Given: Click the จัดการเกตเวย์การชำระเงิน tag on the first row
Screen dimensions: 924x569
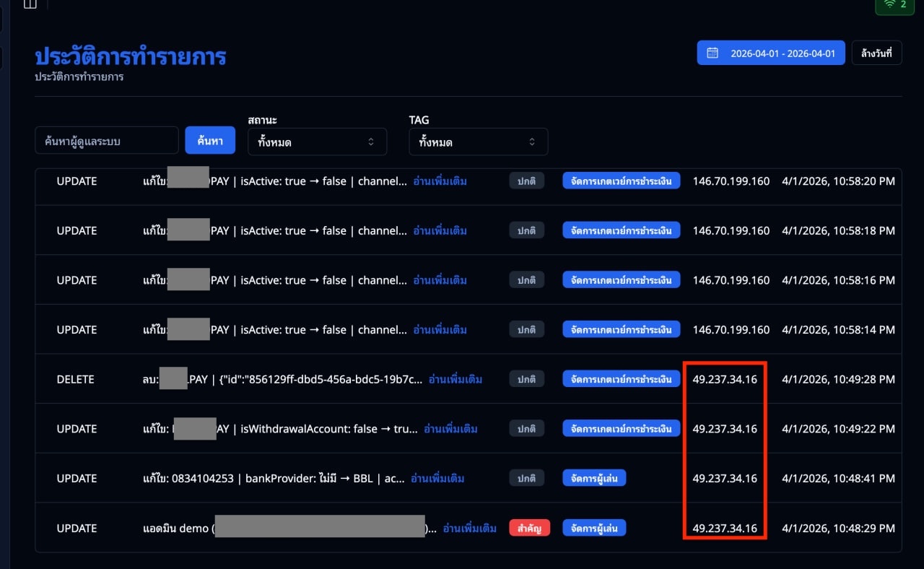Looking at the screenshot, I should [x=622, y=181].
